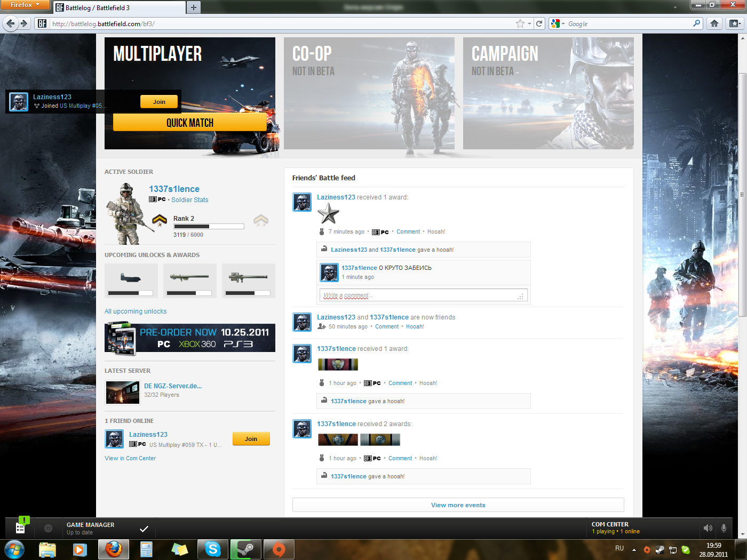Screen dimensions: 747x560
Task: Click Hooah! on the 50 minutes ago post
Action: point(415,326)
